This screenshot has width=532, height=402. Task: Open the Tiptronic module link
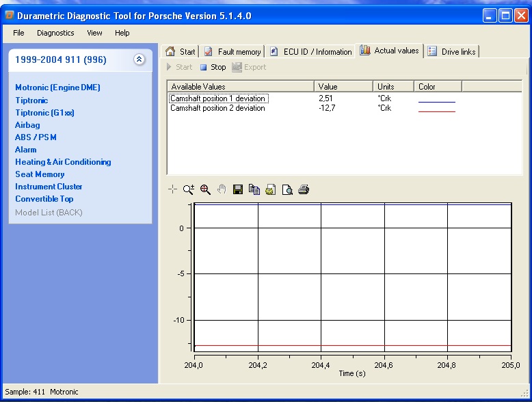(31, 100)
